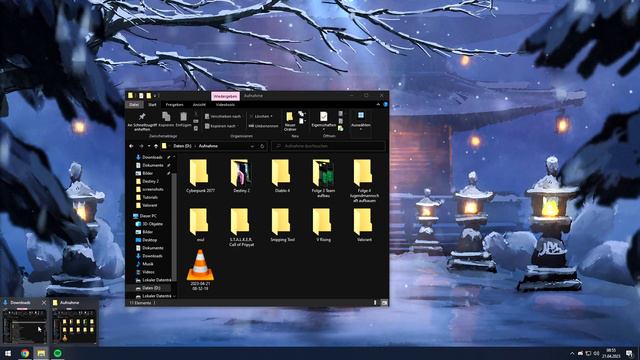Open the V Rising folder
Screen dimensions: 640x360
(323, 225)
